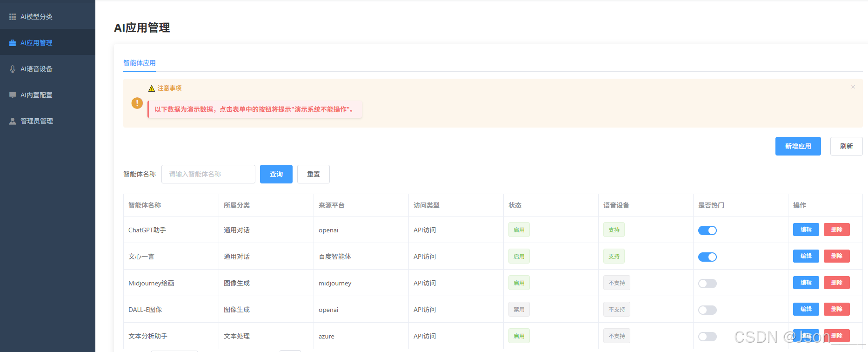This screenshot has height=352, width=868.
Task: Close the 注意事项 notice banner
Action: point(853,87)
